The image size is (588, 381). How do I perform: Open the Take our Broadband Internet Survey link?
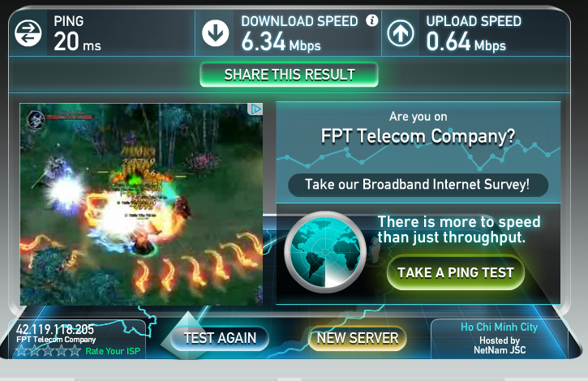(418, 185)
